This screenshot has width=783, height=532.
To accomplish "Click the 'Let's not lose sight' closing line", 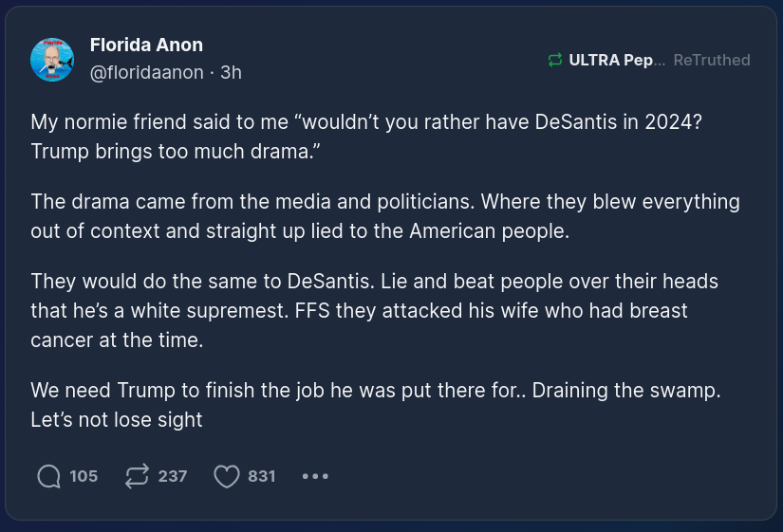I will click(117, 419).
